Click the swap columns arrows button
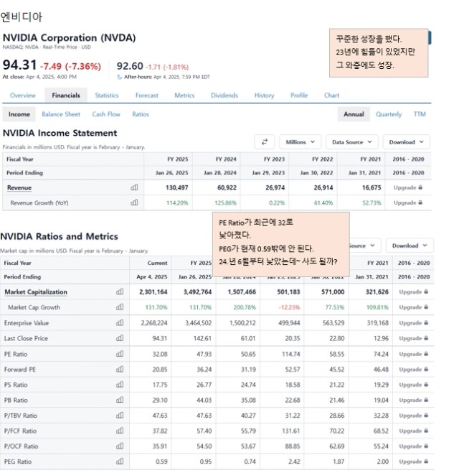Screen dimensions: 459x476 (265, 141)
